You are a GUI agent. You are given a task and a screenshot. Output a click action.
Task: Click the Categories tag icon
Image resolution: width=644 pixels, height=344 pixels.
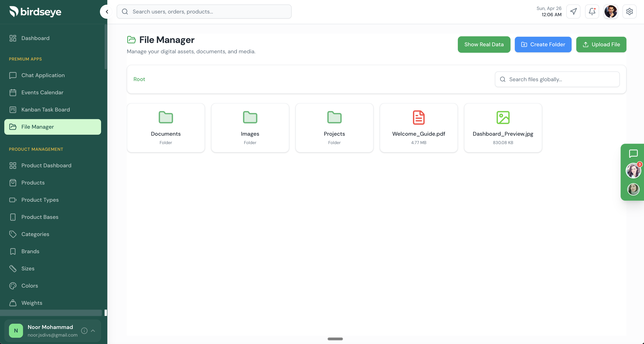coord(13,234)
